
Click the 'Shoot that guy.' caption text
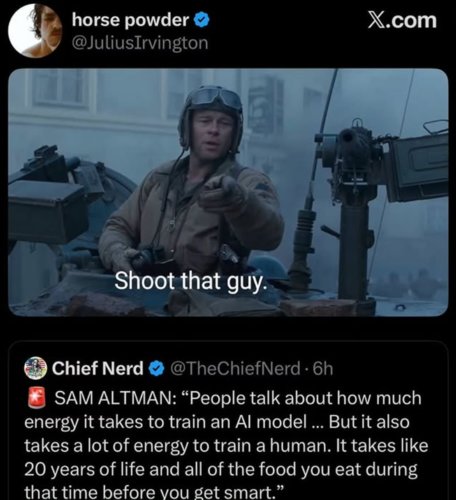pos(191,281)
